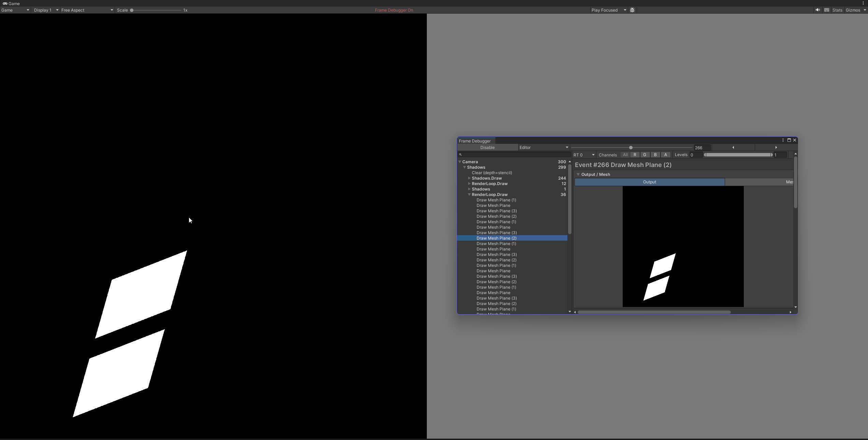
Task: Maximize the Frame Debugger window
Action: click(x=789, y=140)
